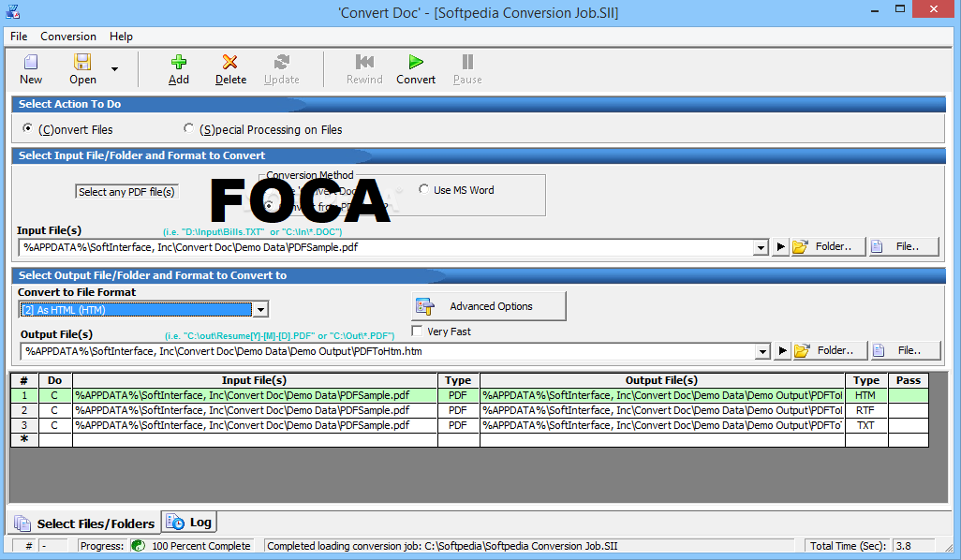Click the Output File(s) column header
Viewport: 961px width, 560px height.
click(x=662, y=380)
